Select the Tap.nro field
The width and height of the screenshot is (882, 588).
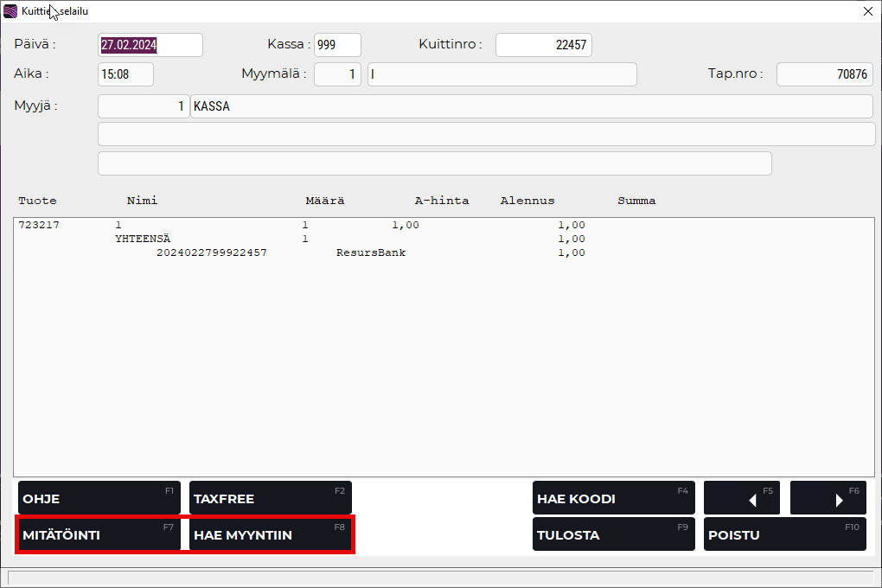coord(823,74)
